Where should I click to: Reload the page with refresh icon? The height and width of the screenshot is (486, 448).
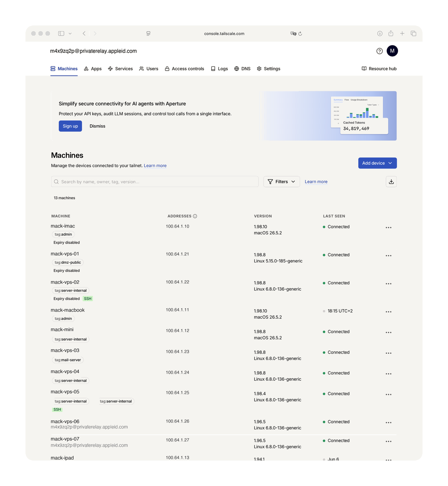click(300, 33)
